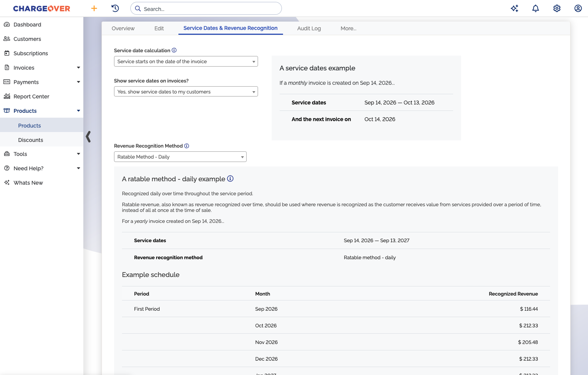
Task: Select the Discounts submenu item
Action: coord(42,140)
